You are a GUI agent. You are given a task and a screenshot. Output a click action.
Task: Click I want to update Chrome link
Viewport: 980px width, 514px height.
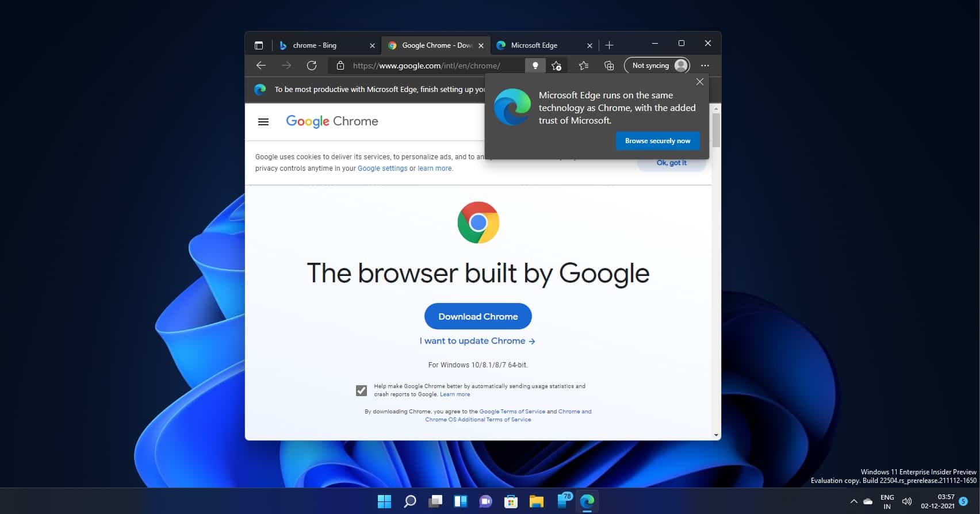point(477,341)
